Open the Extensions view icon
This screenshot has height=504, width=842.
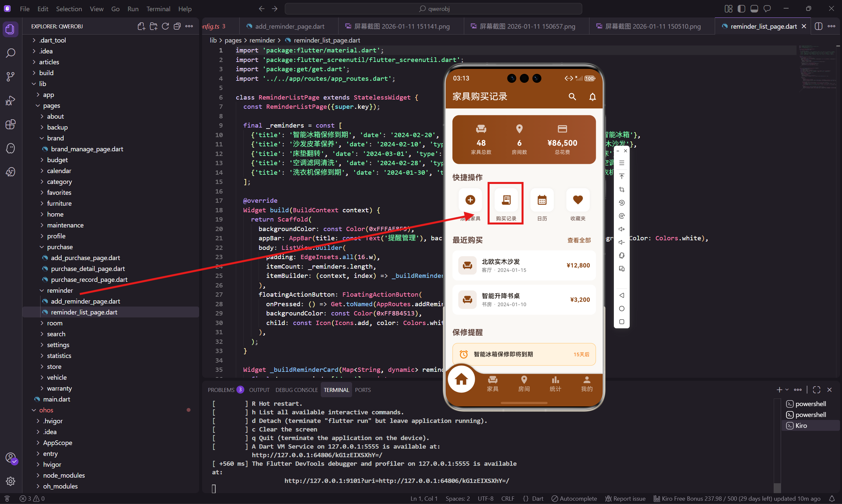(11, 124)
